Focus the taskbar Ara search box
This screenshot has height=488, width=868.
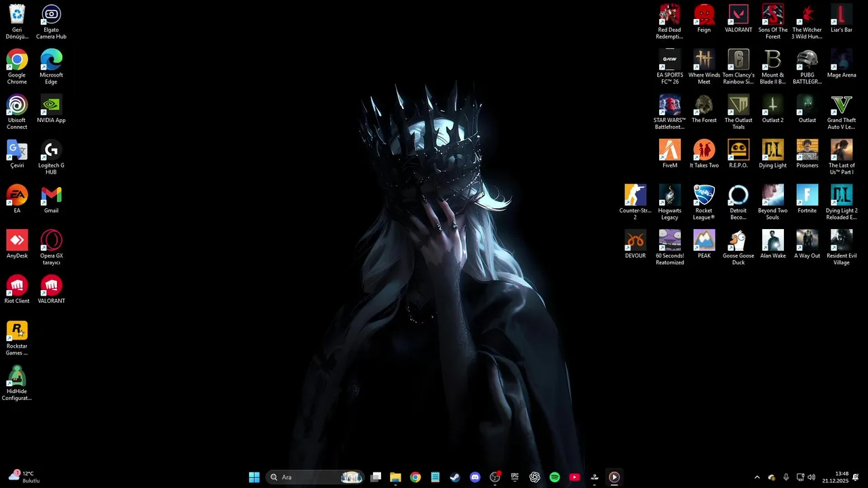[315, 477]
